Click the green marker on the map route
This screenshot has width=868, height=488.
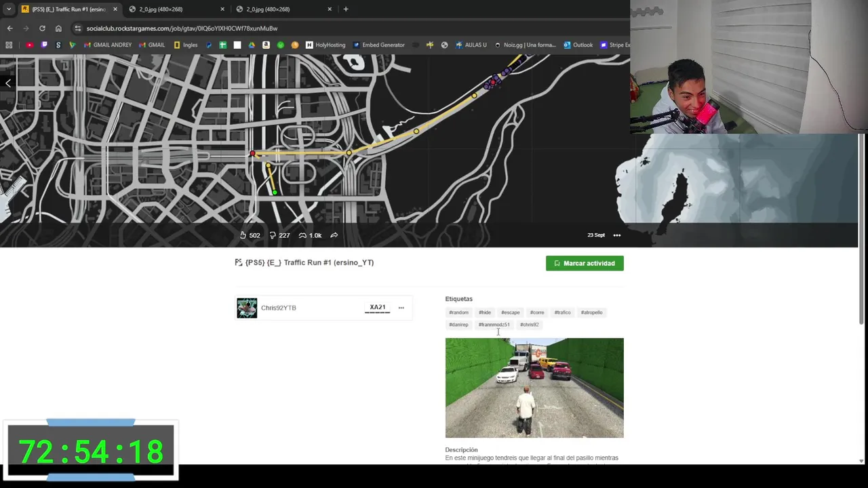coord(274,192)
